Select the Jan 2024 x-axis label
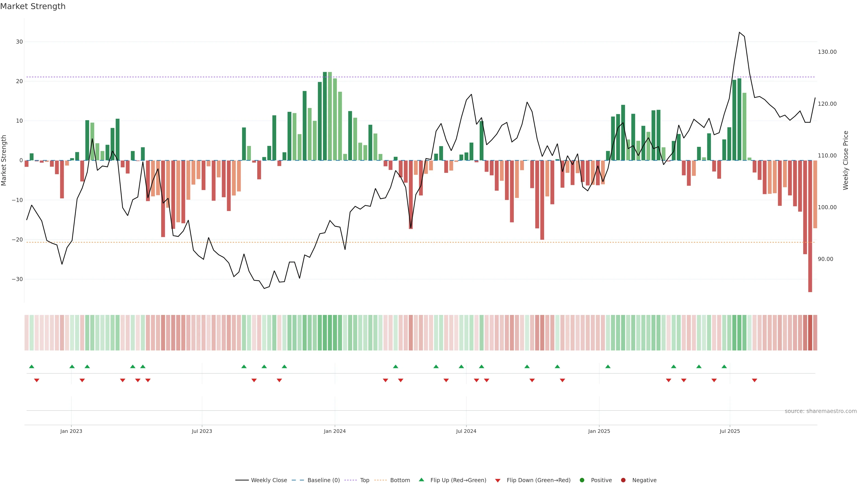Screen dimensions: 868x488 335,431
